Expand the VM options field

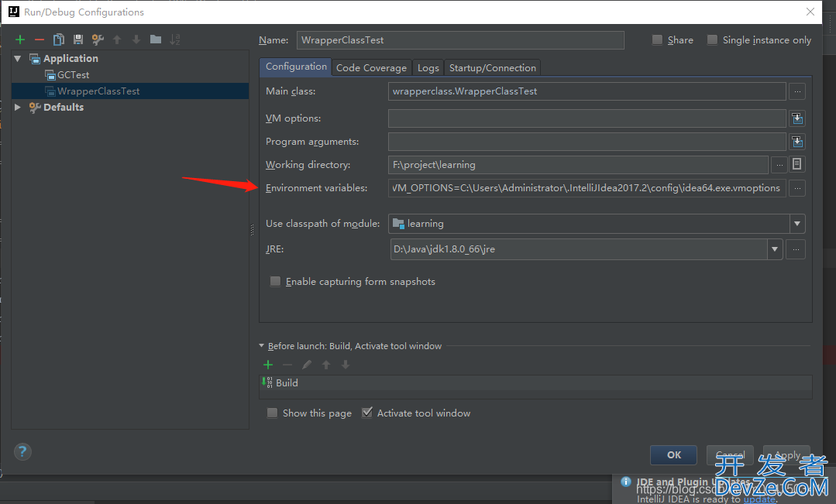[x=797, y=118]
